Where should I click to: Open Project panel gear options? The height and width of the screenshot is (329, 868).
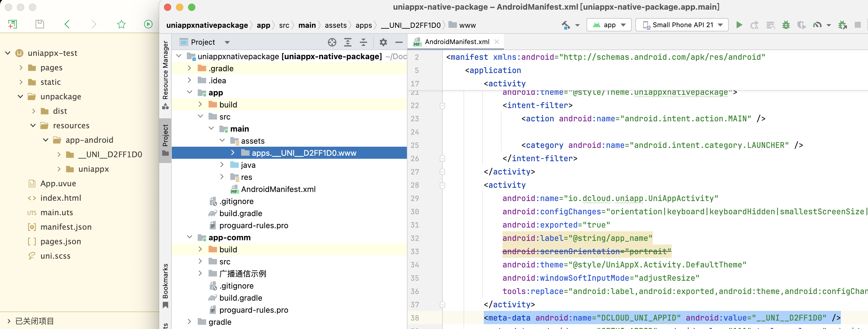pyautogui.click(x=383, y=42)
